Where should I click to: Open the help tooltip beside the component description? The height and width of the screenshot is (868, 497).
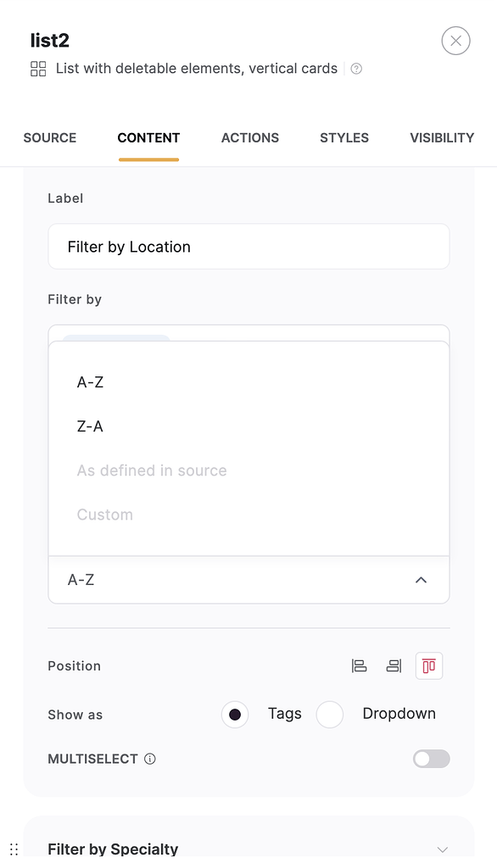355,69
